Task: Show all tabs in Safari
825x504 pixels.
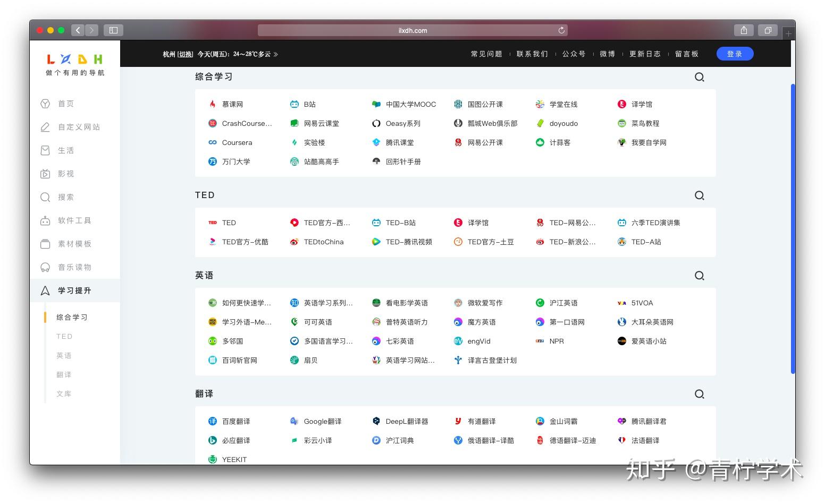Action: [768, 30]
